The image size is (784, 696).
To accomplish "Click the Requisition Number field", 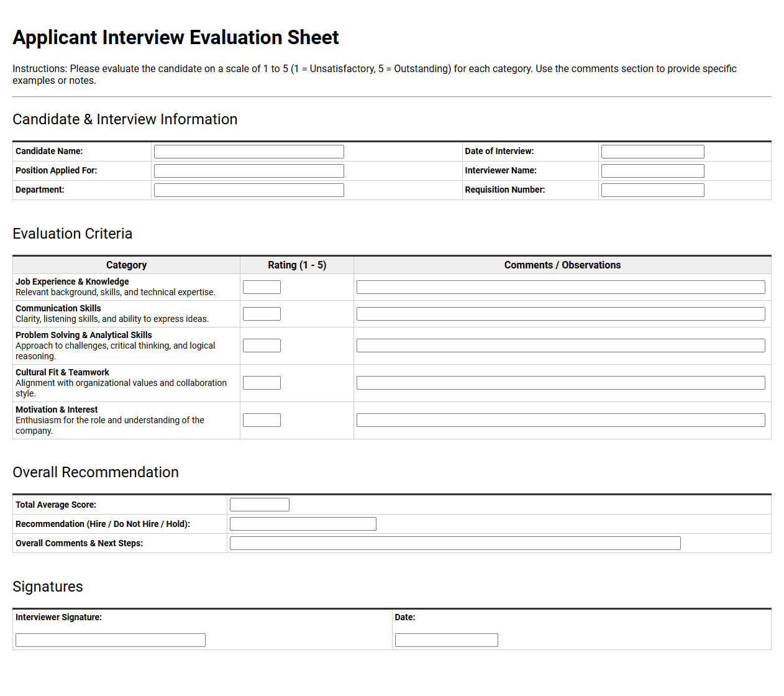I will tap(653, 190).
